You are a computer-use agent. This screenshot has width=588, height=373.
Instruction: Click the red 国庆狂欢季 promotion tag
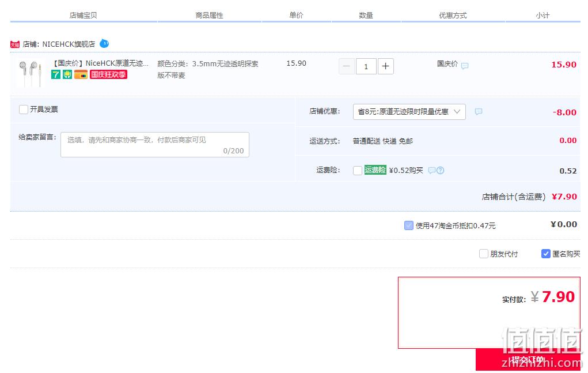click(x=108, y=74)
